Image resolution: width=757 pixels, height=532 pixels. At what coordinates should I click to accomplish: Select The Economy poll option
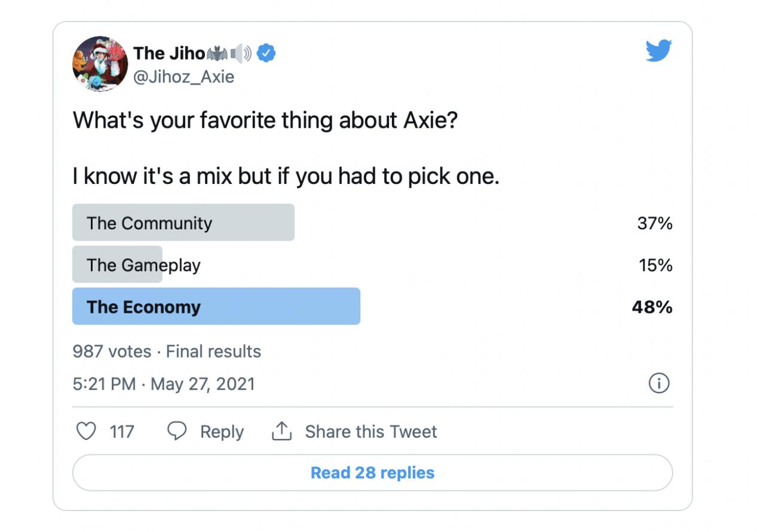(216, 306)
